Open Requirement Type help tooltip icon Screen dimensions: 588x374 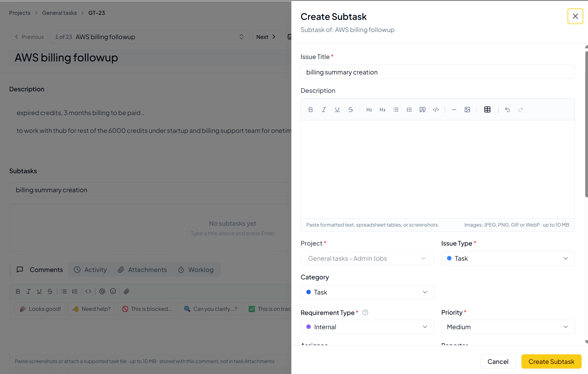pos(365,313)
